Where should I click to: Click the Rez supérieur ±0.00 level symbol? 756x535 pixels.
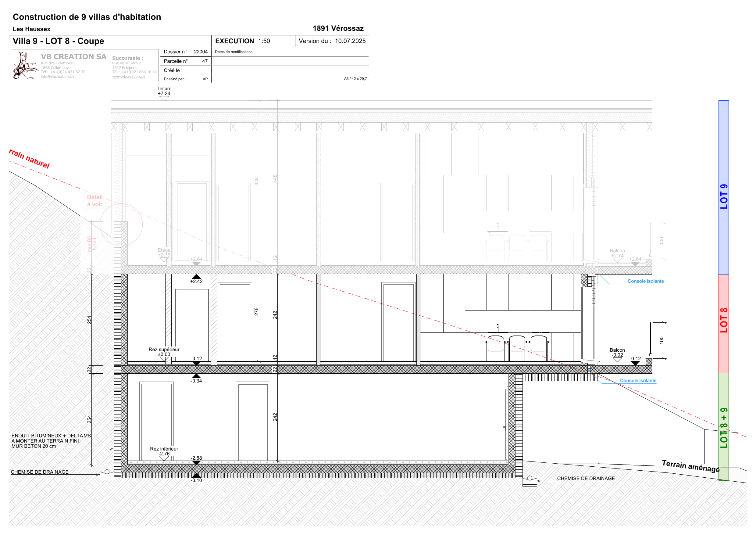[164, 359]
